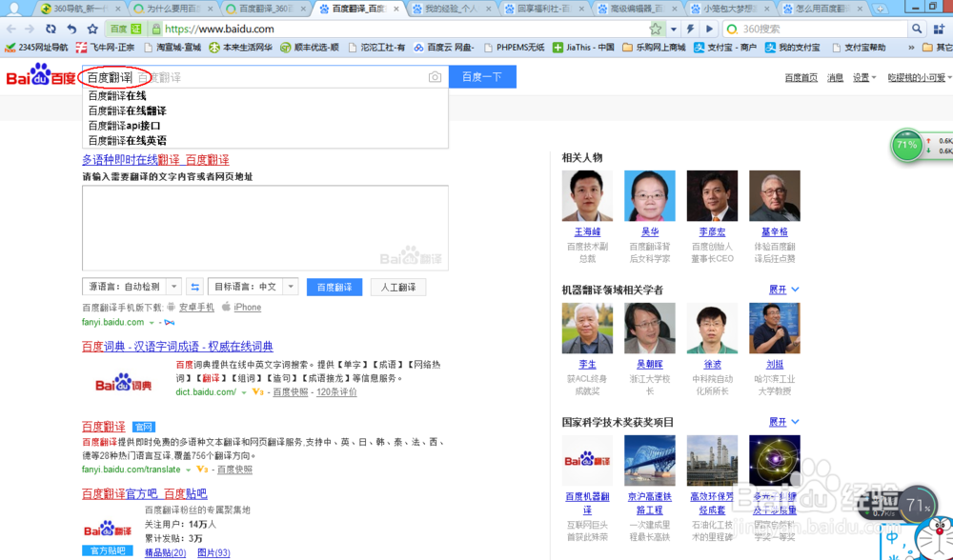The image size is (953, 560).
Task: Click the Android robot icon
Action: (171, 307)
